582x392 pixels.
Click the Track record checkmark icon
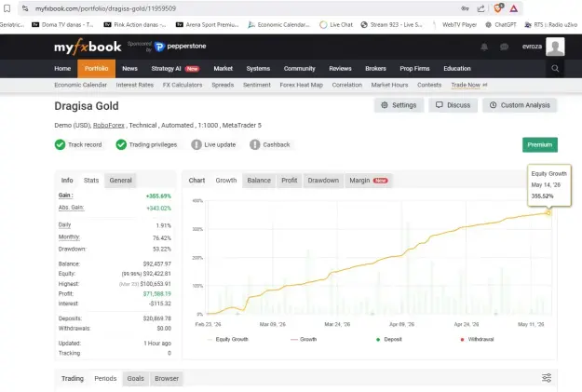[60, 144]
